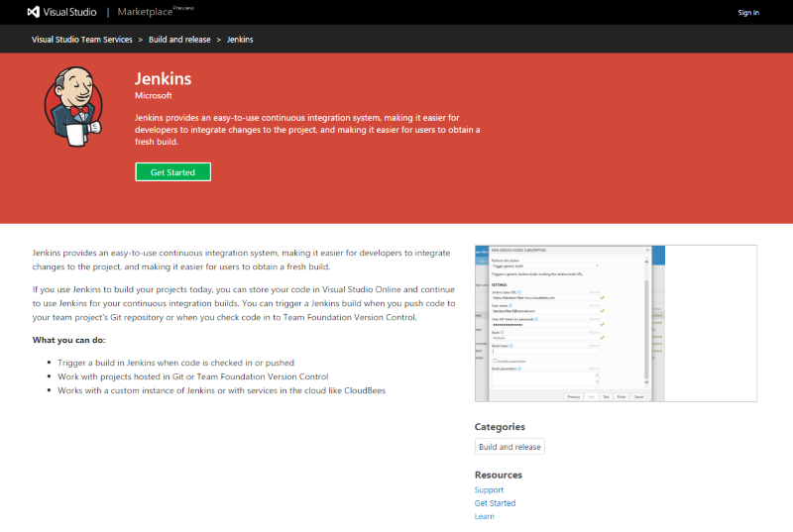Click 'Trigger a build in Jenkins' bullet text
The height and width of the screenshot is (532, 793).
click(176, 363)
